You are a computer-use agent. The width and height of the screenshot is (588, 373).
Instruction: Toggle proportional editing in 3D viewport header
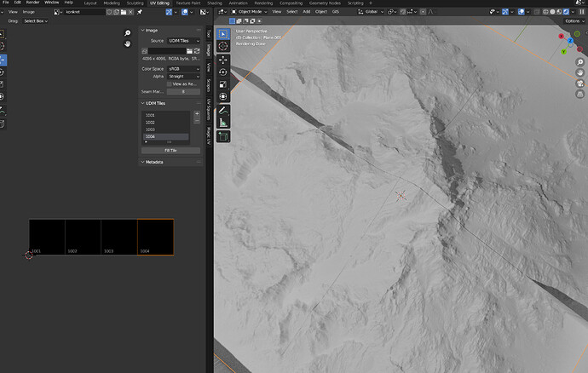coord(423,12)
